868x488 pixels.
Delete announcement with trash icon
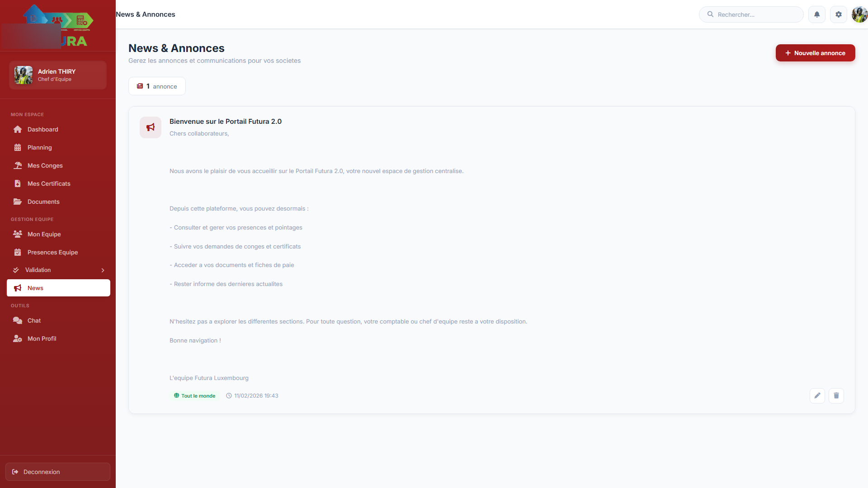(x=836, y=396)
